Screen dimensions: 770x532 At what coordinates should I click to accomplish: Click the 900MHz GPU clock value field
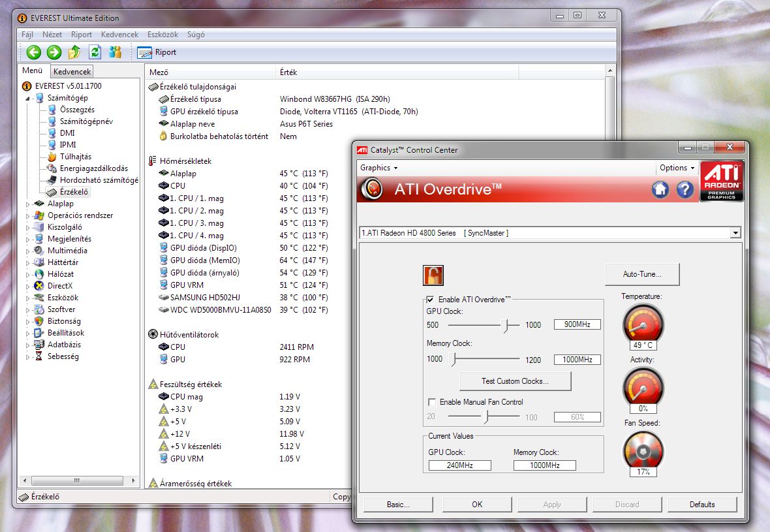click(577, 324)
